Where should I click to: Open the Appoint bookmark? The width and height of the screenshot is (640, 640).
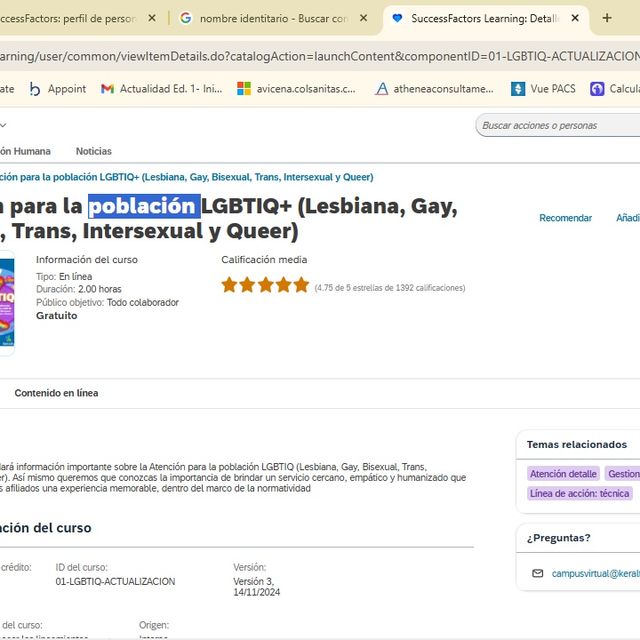pyautogui.click(x=58, y=89)
